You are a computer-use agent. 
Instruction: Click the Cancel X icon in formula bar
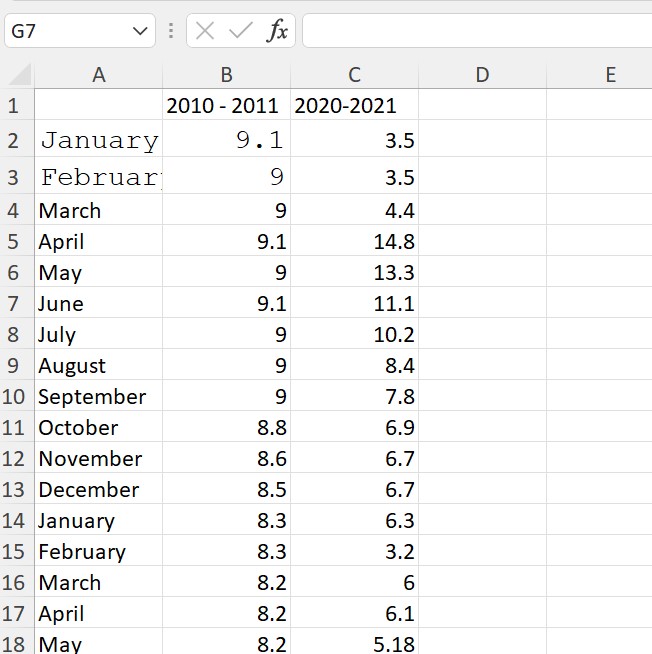205,31
